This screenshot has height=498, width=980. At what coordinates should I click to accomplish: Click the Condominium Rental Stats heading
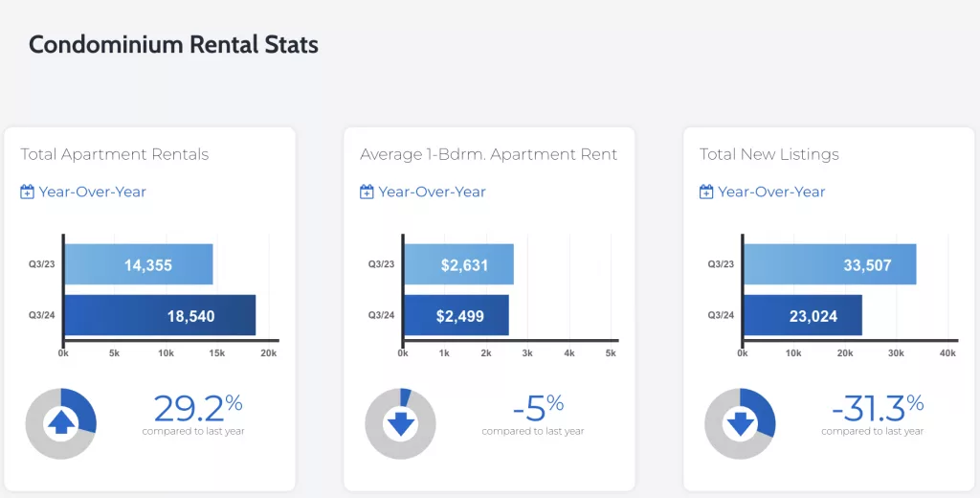(x=173, y=44)
